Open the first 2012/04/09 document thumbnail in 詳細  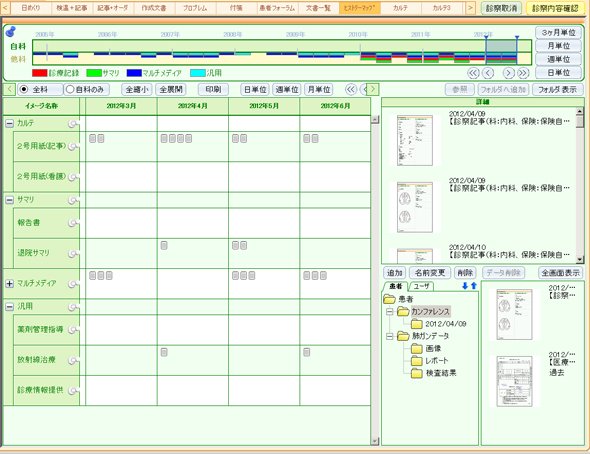[415, 140]
